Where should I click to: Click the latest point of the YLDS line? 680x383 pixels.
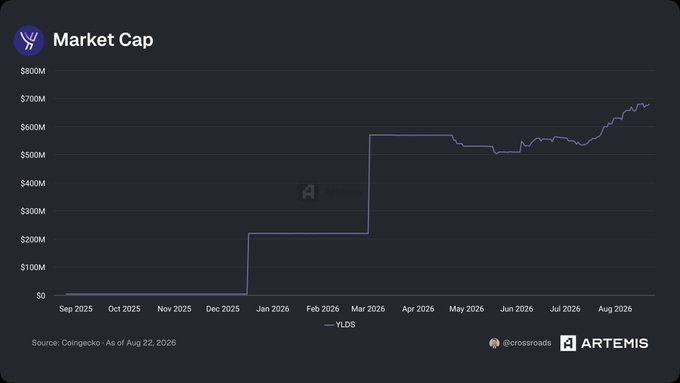click(x=649, y=105)
